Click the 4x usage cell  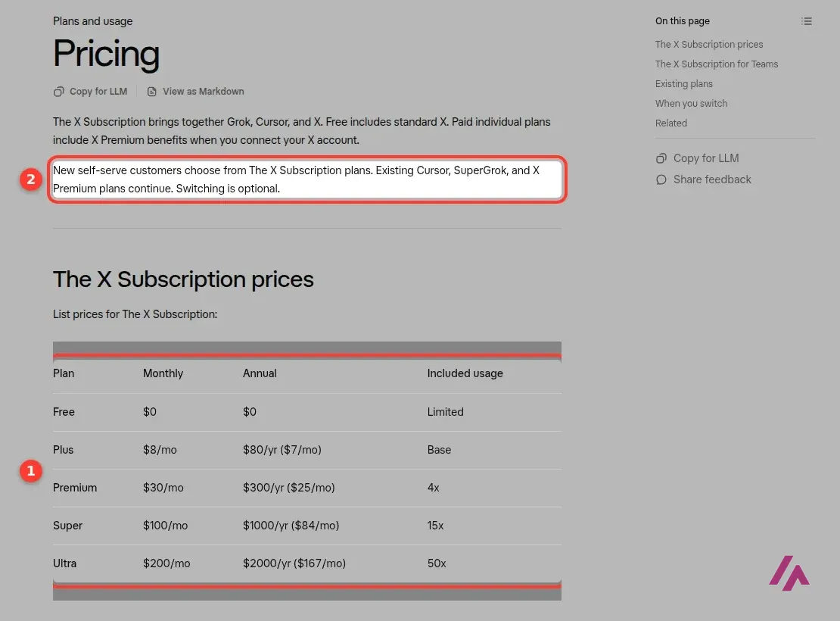[434, 488]
